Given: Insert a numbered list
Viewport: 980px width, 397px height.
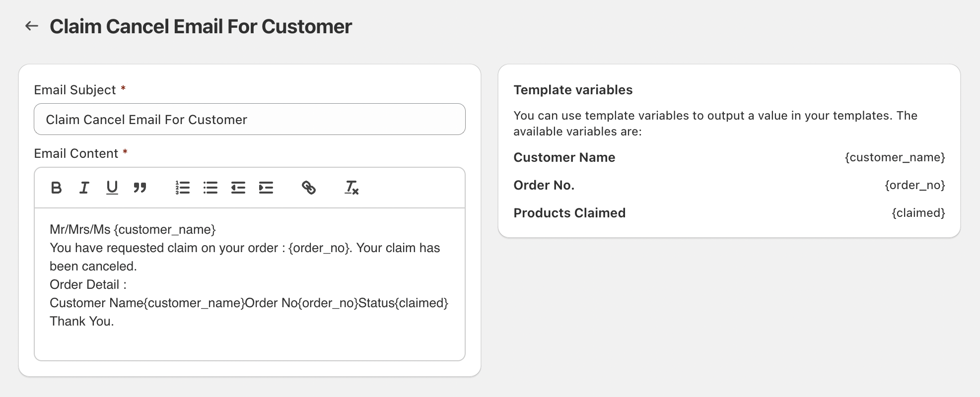Looking at the screenshot, I should (x=183, y=188).
